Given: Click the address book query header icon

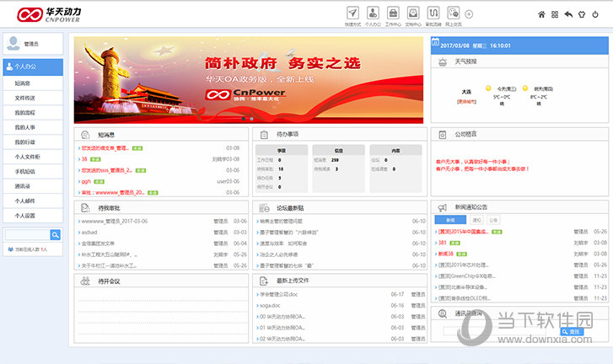Looking at the screenshot, I should click(442, 313).
